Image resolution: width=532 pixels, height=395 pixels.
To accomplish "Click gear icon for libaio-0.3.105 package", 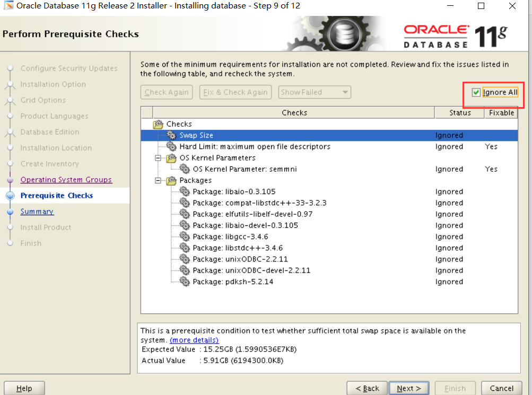I will [185, 191].
